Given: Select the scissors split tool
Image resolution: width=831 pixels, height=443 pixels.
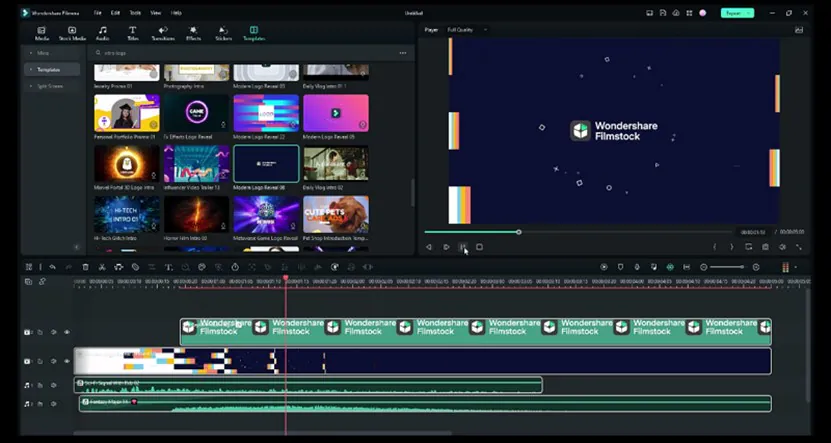Looking at the screenshot, I should tap(102, 267).
